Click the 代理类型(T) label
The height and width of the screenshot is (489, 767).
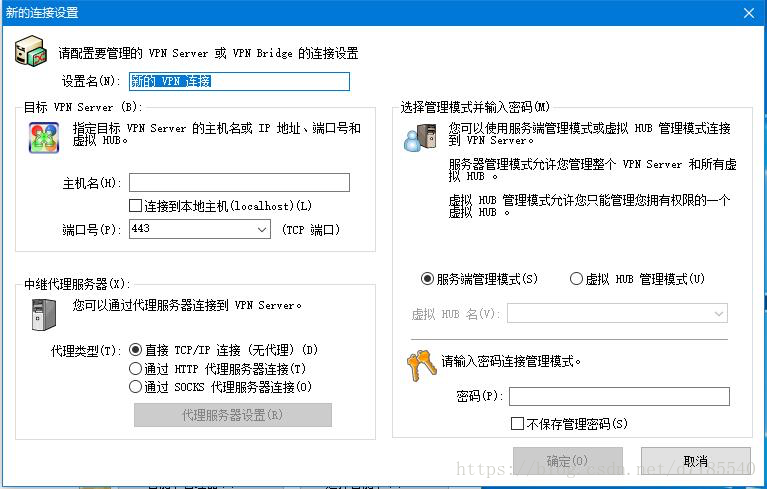85,351
